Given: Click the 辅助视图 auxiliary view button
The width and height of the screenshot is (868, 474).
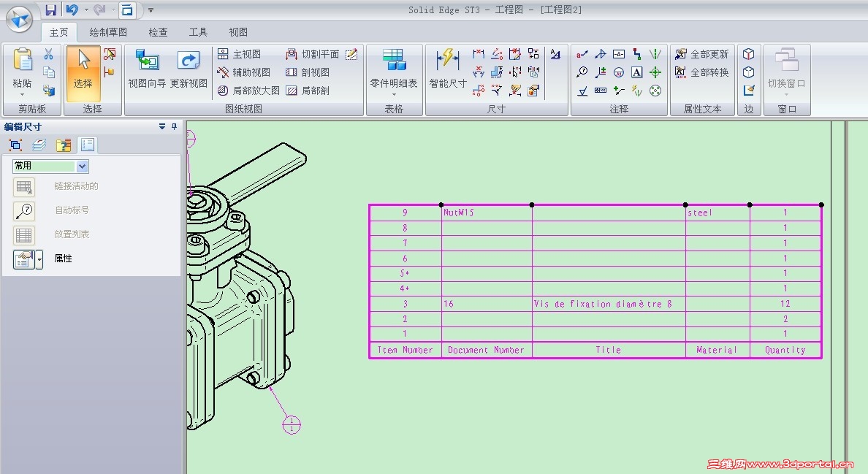Looking at the screenshot, I should click(x=244, y=72).
